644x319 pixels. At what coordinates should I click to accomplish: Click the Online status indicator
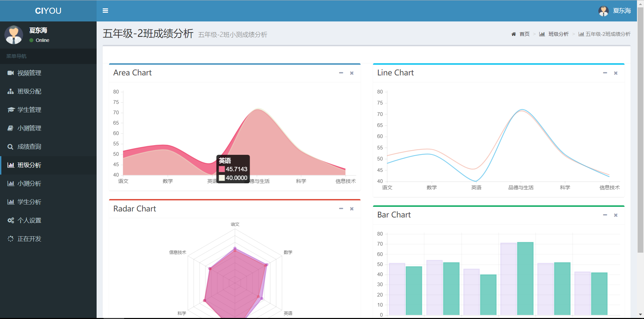[x=39, y=40]
